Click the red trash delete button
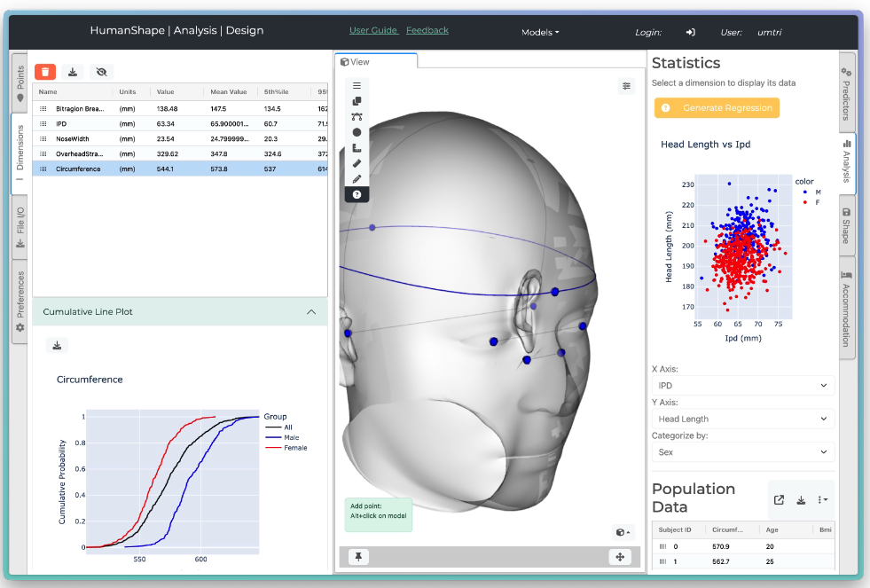This screenshot has width=870, height=588. point(45,72)
